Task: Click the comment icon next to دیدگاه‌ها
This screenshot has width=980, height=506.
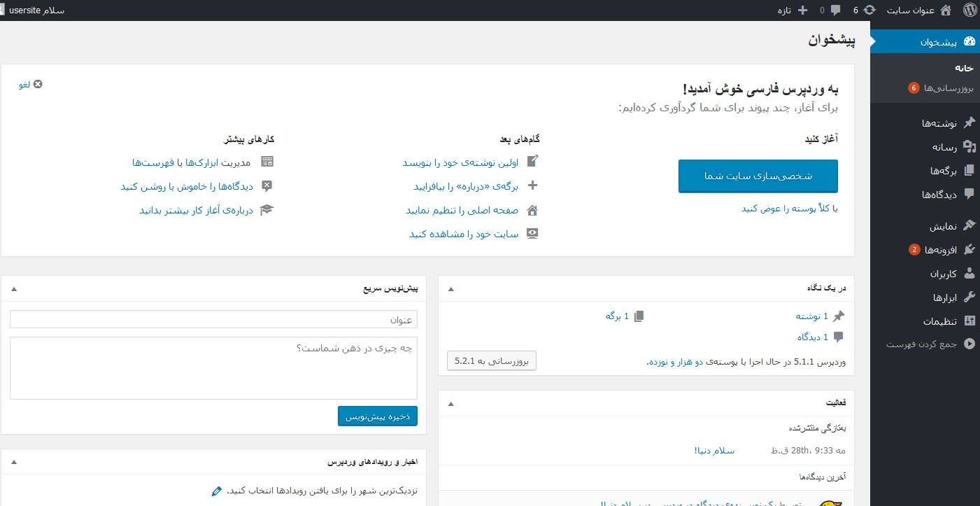Action: 969,194
